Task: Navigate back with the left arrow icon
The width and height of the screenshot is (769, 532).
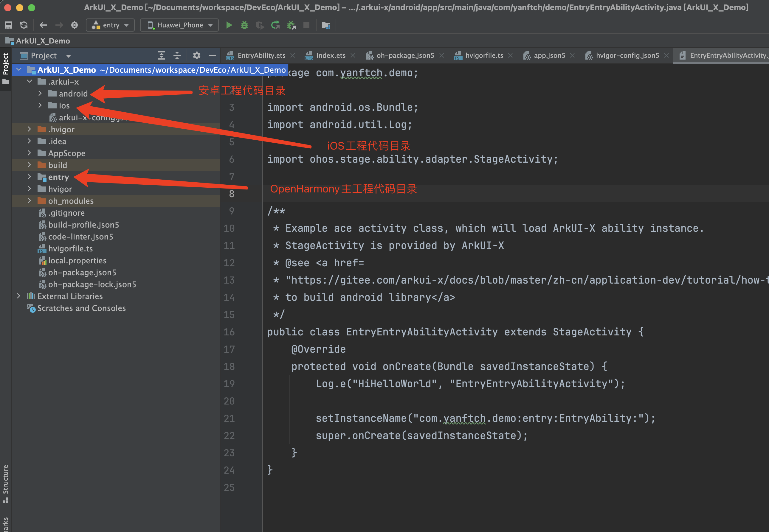Action: (43, 25)
